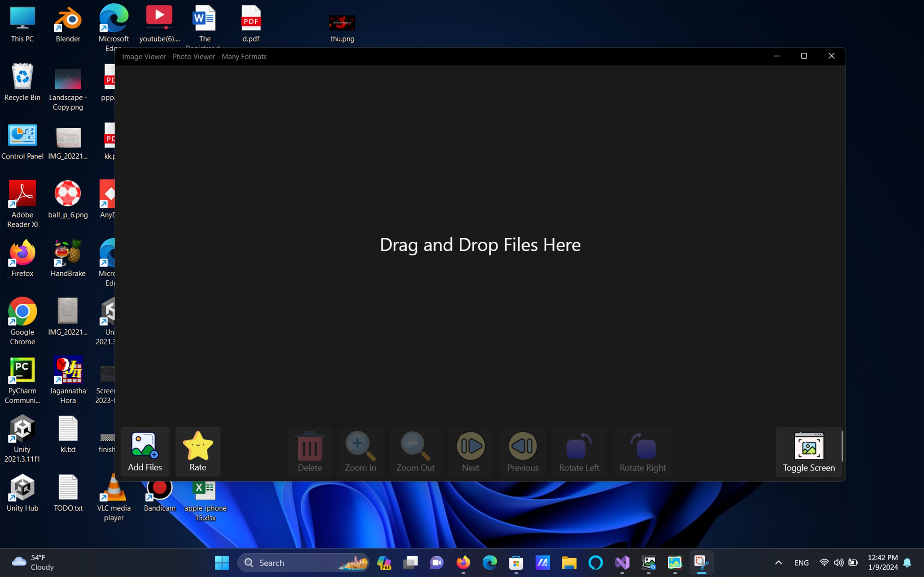The image size is (924, 577).
Task: Click the Add Files button
Action: pos(145,451)
